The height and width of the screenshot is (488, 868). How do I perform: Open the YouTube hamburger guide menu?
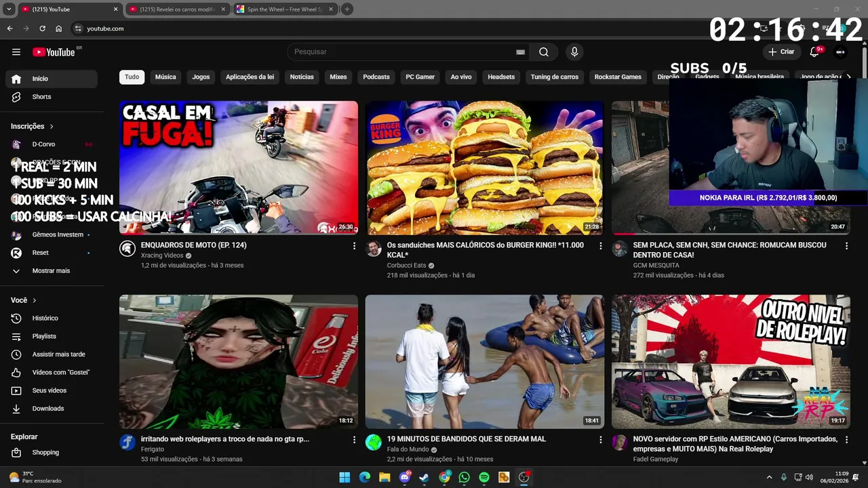click(x=16, y=52)
